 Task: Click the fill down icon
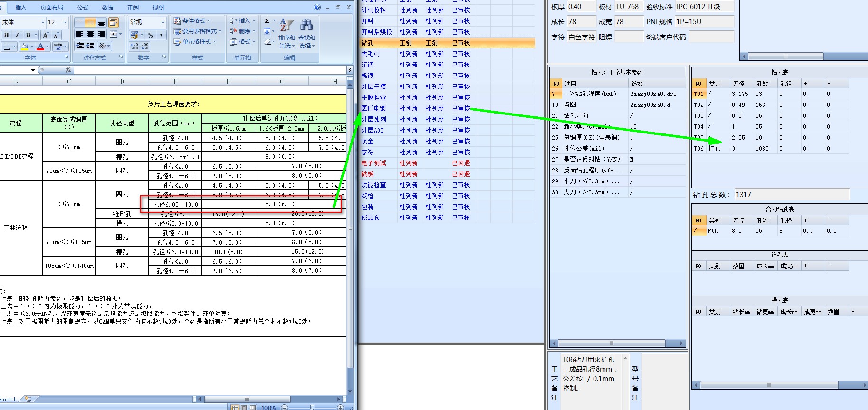click(x=267, y=32)
